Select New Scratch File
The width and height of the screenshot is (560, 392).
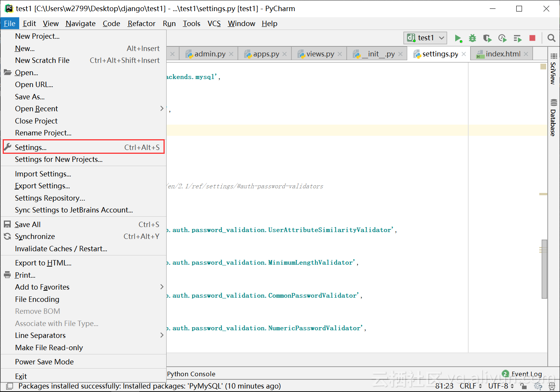tap(84, 60)
